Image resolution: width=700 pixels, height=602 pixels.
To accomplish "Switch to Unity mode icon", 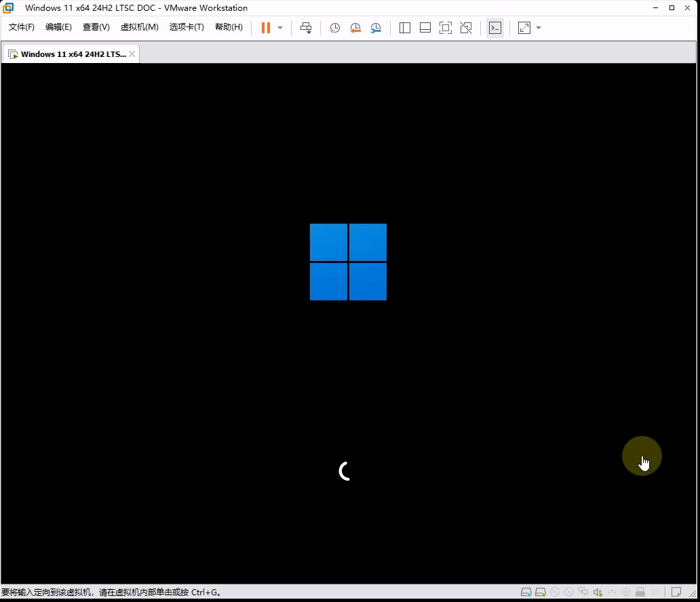I will pos(466,28).
